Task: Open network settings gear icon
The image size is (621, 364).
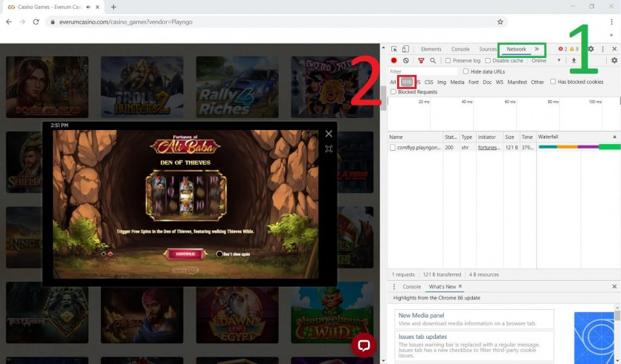Action: coord(614,60)
